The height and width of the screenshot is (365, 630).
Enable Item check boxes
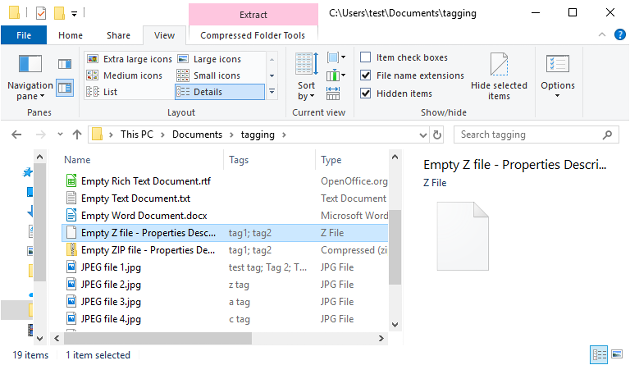(365, 57)
